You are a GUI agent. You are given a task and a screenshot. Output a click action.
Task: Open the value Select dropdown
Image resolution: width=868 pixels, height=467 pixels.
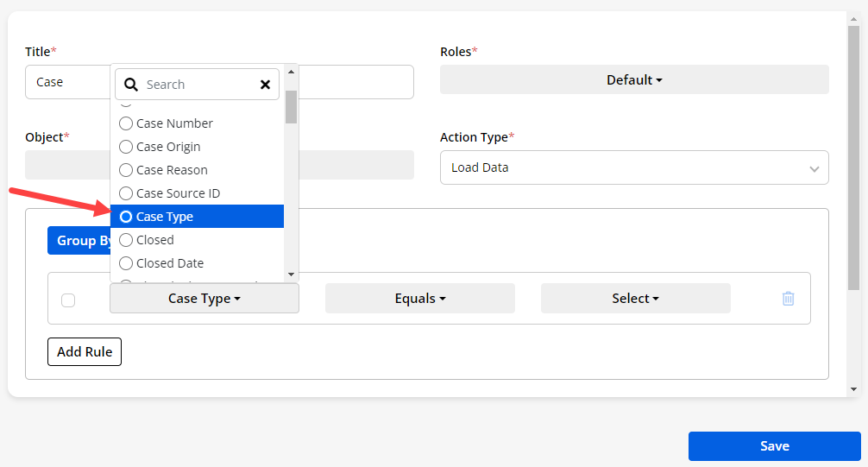click(x=635, y=299)
